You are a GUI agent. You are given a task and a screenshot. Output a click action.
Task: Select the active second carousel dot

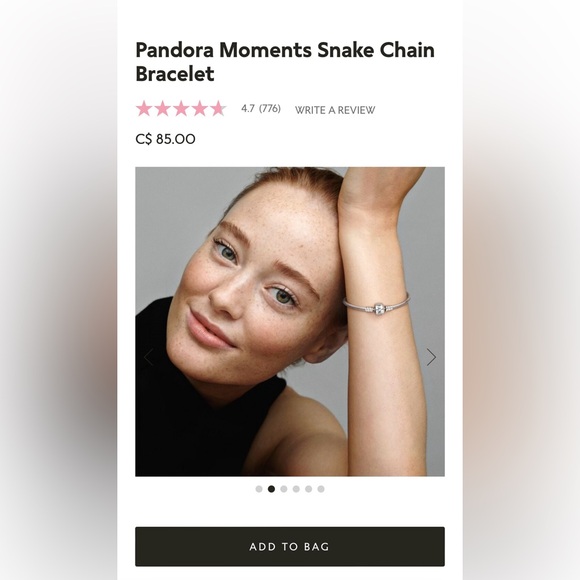(272, 489)
